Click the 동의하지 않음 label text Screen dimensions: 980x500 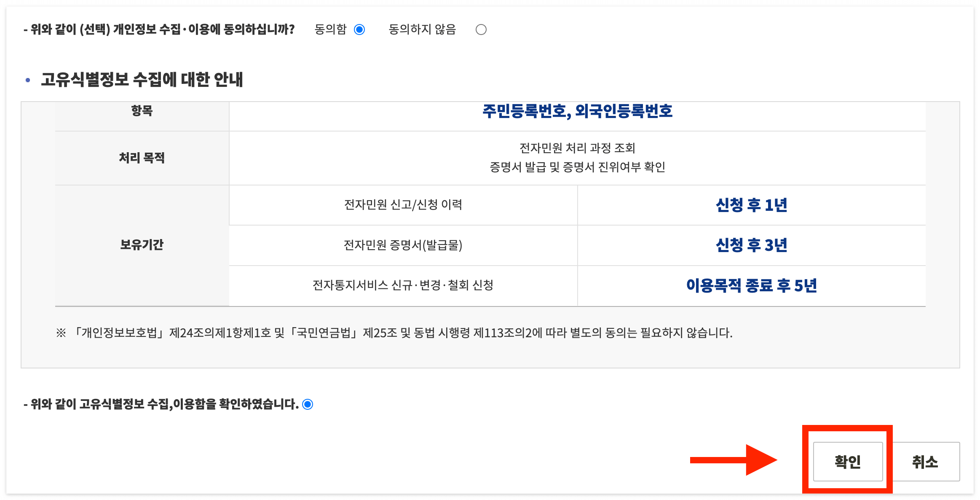(x=422, y=30)
